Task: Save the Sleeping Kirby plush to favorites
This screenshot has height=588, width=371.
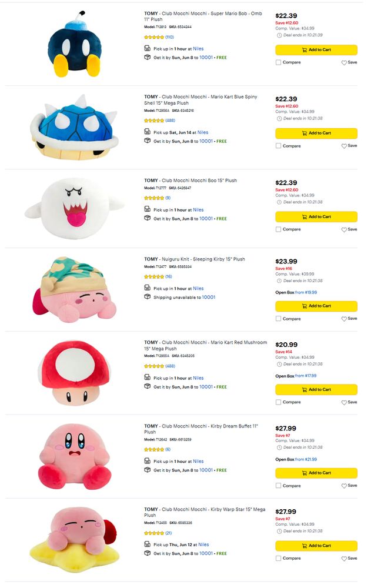Action: 345,319
